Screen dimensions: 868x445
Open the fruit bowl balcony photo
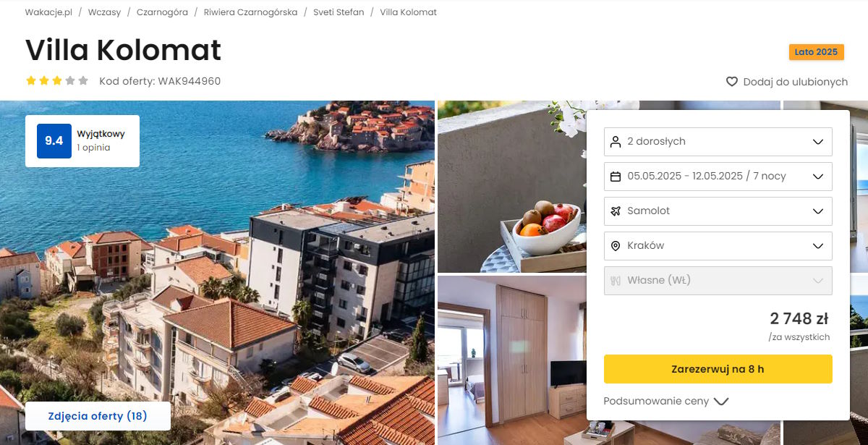pyautogui.click(x=512, y=187)
